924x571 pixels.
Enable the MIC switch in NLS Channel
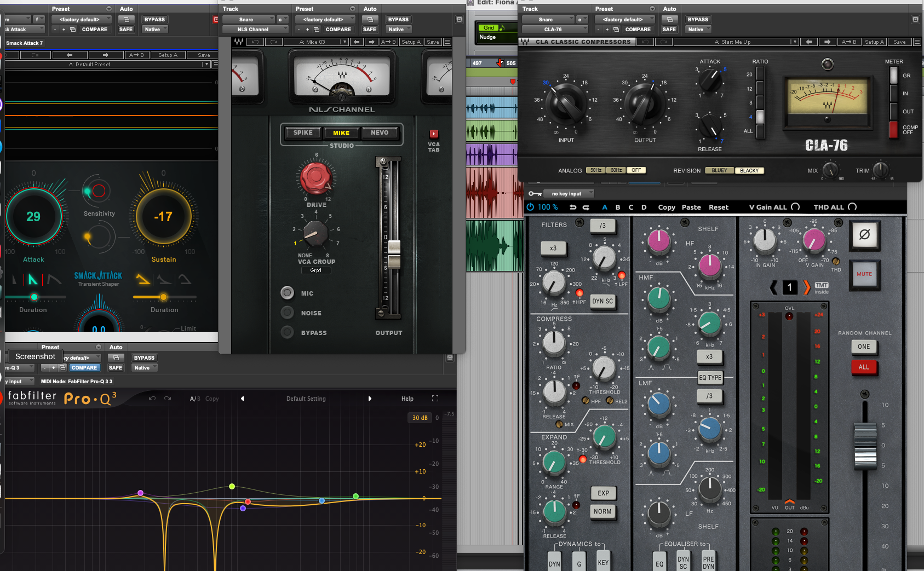287,293
